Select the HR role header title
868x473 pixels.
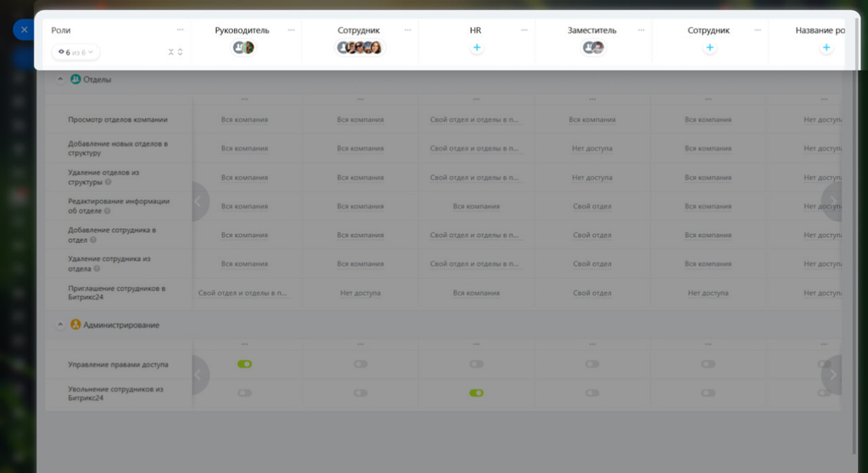[x=475, y=30]
